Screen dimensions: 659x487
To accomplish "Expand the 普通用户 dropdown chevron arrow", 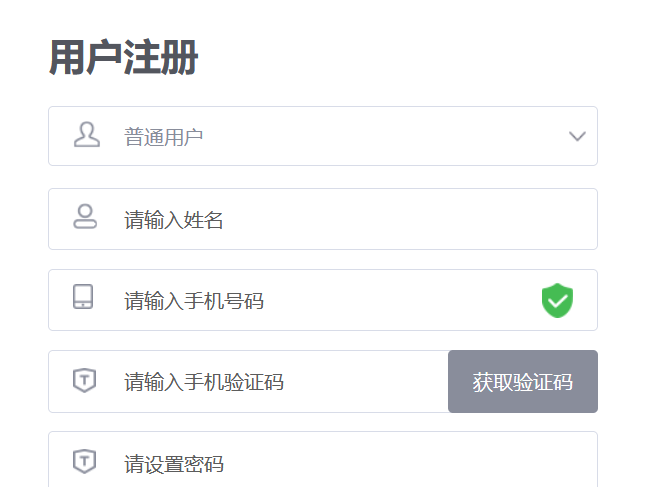I will [x=577, y=136].
